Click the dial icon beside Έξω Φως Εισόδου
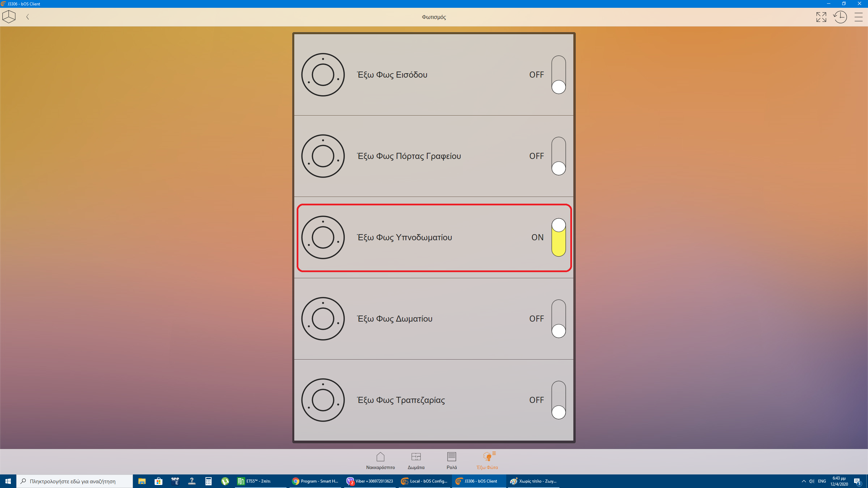Viewport: 868px width, 488px height. pyautogui.click(x=323, y=75)
